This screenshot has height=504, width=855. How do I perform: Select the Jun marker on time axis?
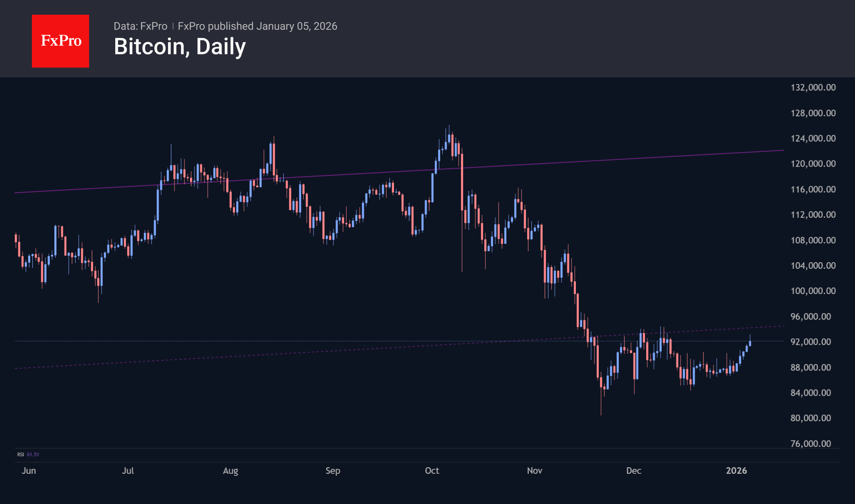tap(29, 471)
